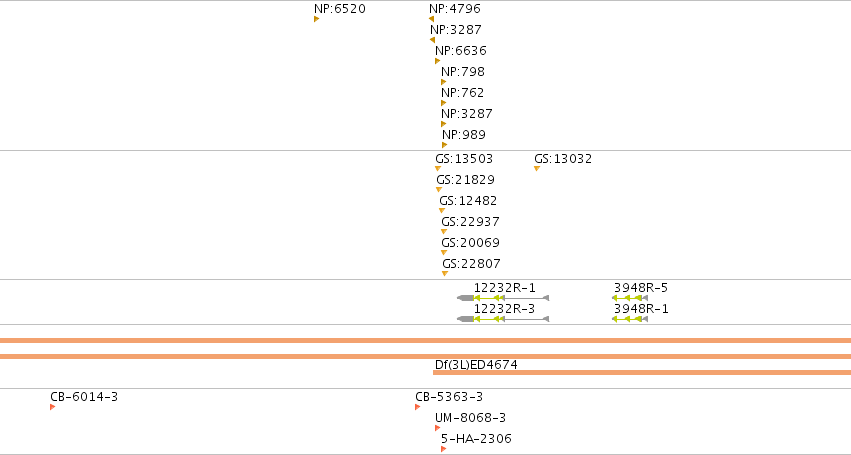Screen dimensions: 851x455
Task: Open the 12232R-3 RNAi label
Action: 505,309
